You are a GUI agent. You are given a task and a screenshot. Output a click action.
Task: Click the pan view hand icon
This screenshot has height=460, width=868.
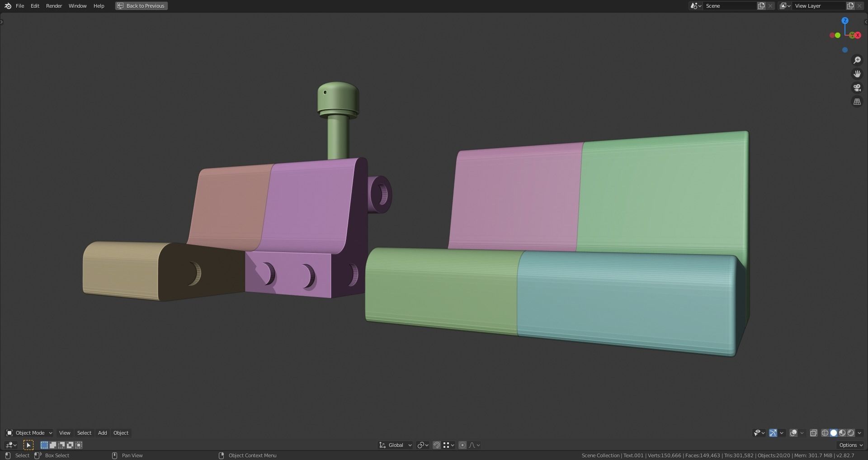click(857, 74)
